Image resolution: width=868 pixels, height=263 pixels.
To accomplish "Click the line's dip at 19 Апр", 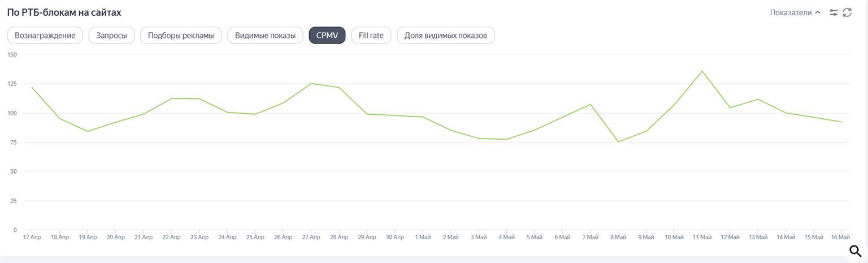I will pyautogui.click(x=88, y=131).
